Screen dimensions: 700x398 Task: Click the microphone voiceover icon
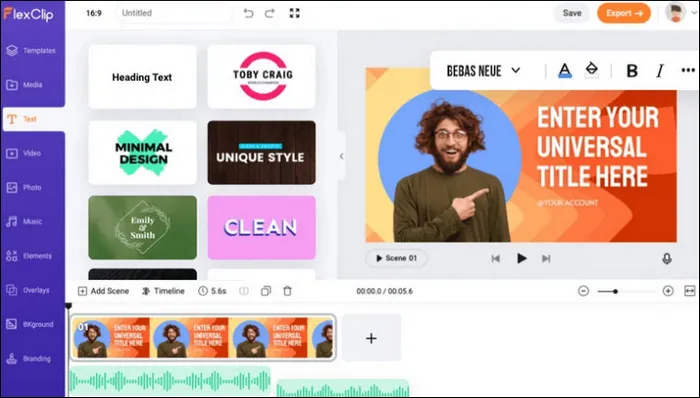(667, 259)
